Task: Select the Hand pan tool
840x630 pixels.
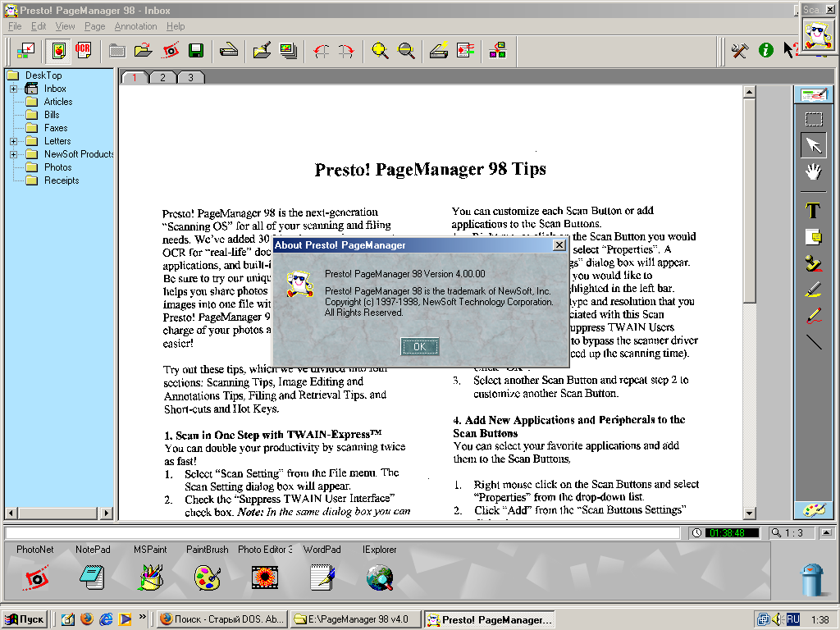Action: pyautogui.click(x=813, y=171)
